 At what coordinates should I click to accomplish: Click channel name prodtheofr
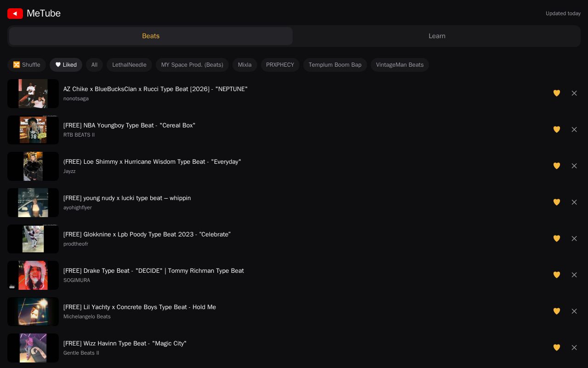pos(76,244)
